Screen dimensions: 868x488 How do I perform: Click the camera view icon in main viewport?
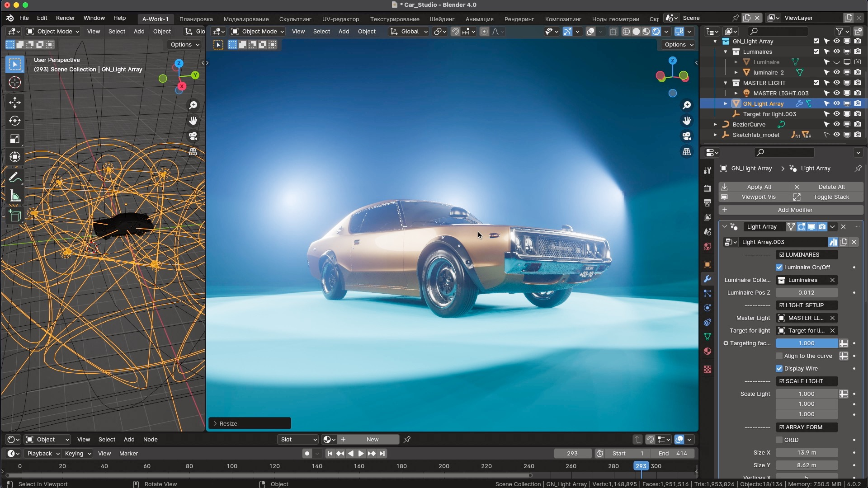tap(687, 136)
